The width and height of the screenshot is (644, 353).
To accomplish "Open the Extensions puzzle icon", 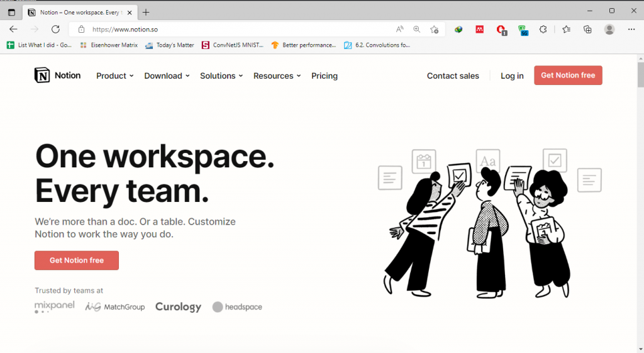I will coord(543,29).
